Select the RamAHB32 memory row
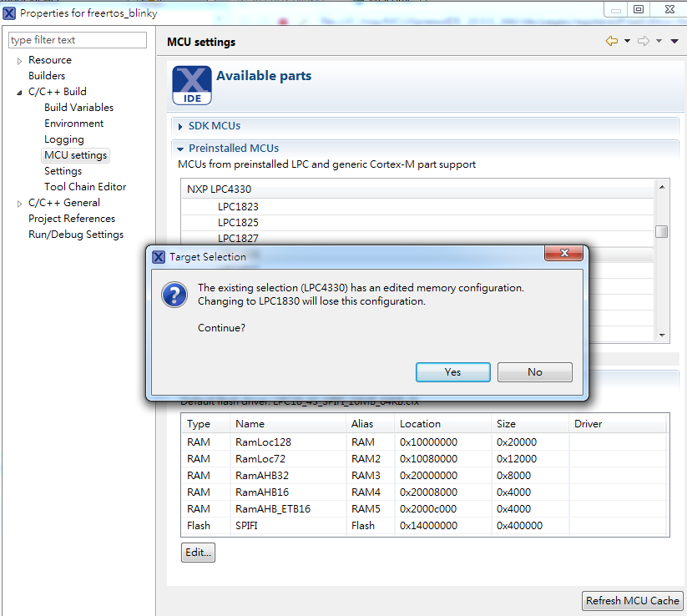This screenshot has height=616, width=687. pyautogui.click(x=425, y=476)
